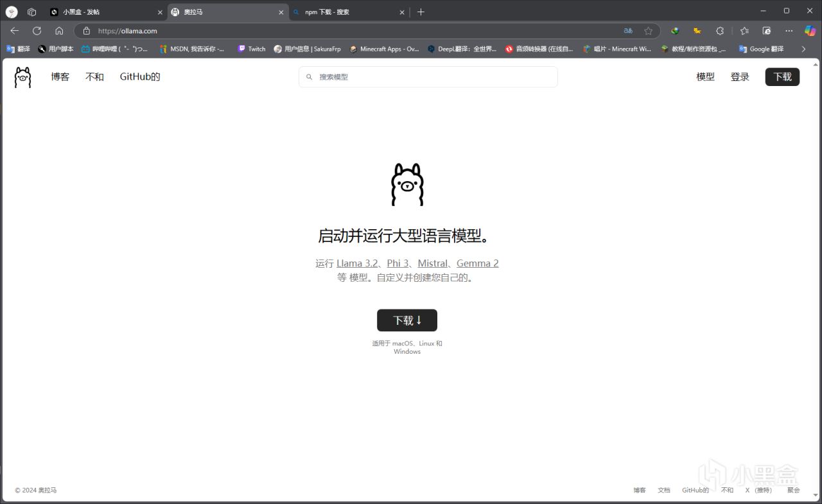The height and width of the screenshot is (504, 822).
Task: Open the Phi 3 model link
Action: coord(398,263)
